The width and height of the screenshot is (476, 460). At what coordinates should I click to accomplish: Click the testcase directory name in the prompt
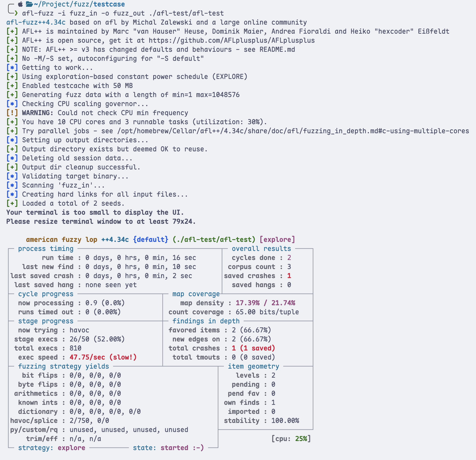coord(109,4)
